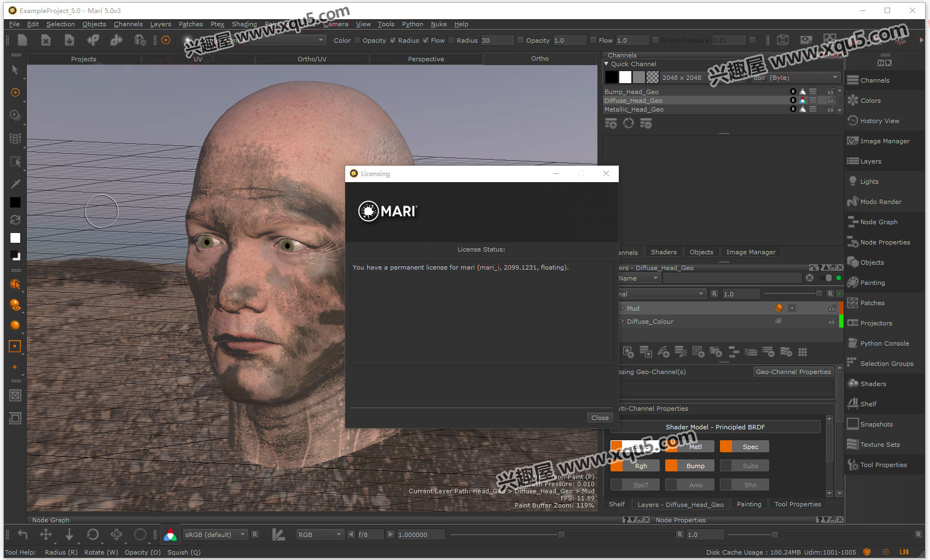Toggle lock on Diffuse_Colour layer

(x=832, y=322)
